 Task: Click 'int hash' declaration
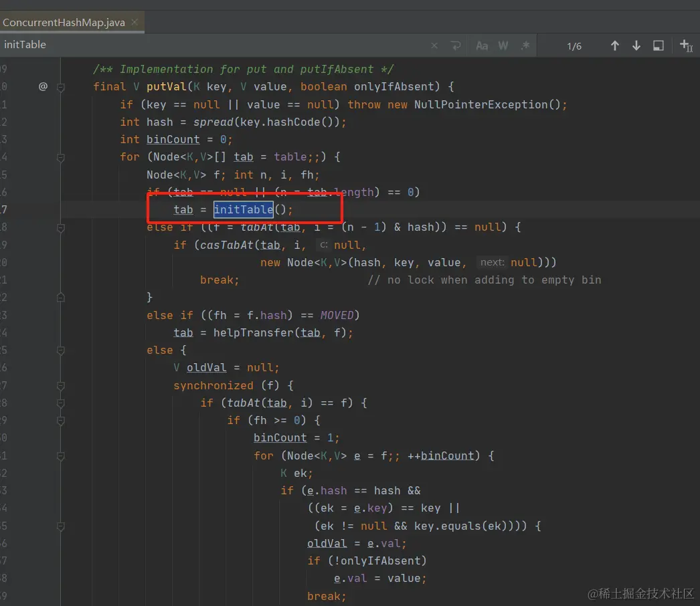point(147,122)
